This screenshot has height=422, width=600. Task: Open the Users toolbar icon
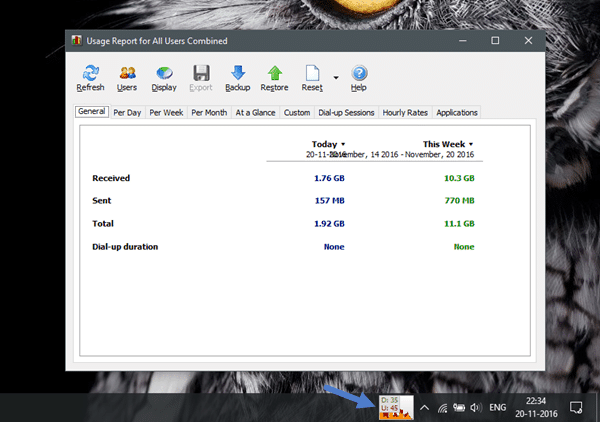[127, 73]
